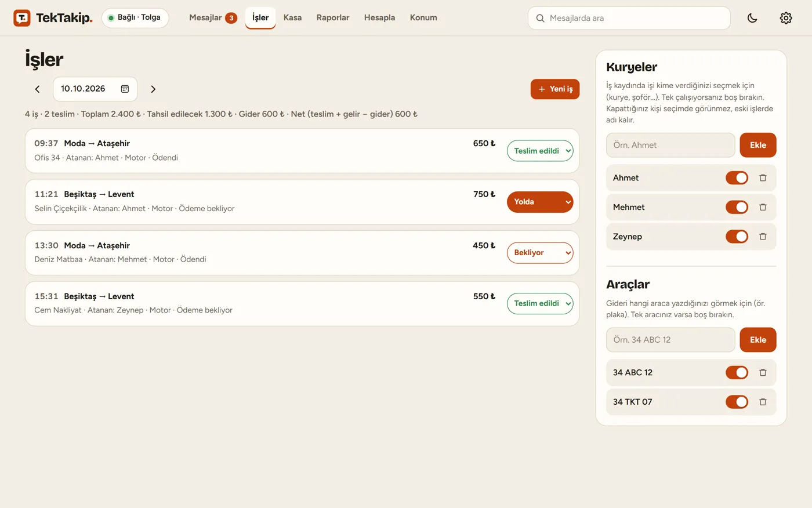Go to the Hesapla tab
Viewport: 812px width, 508px height.
coord(379,18)
